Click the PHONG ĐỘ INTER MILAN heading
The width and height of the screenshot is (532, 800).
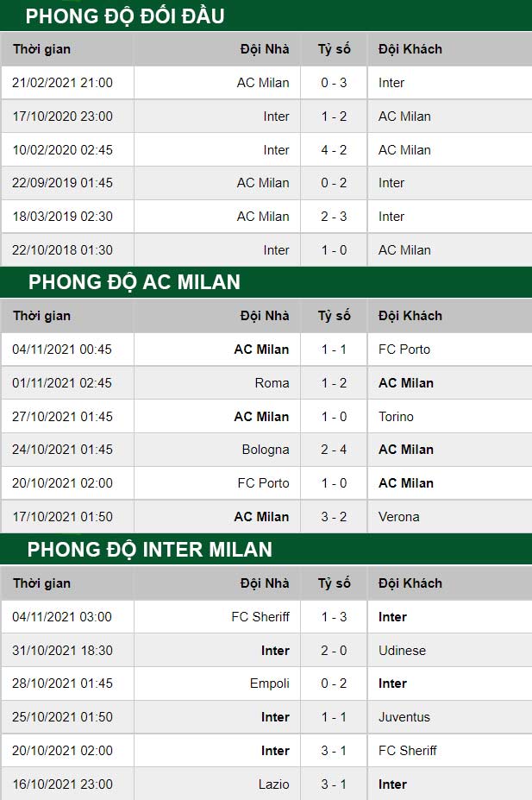[149, 549]
